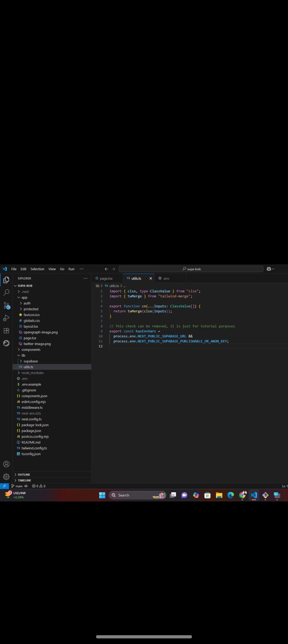
Task: Open opengraph-image.png in the explorer
Action: point(41,332)
